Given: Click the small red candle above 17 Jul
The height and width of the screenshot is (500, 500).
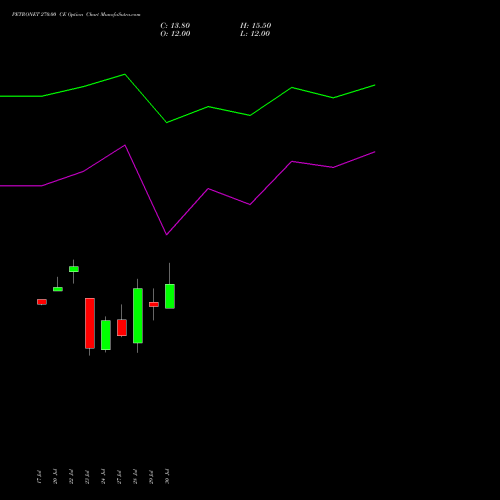Looking at the screenshot, I should click(42, 302).
